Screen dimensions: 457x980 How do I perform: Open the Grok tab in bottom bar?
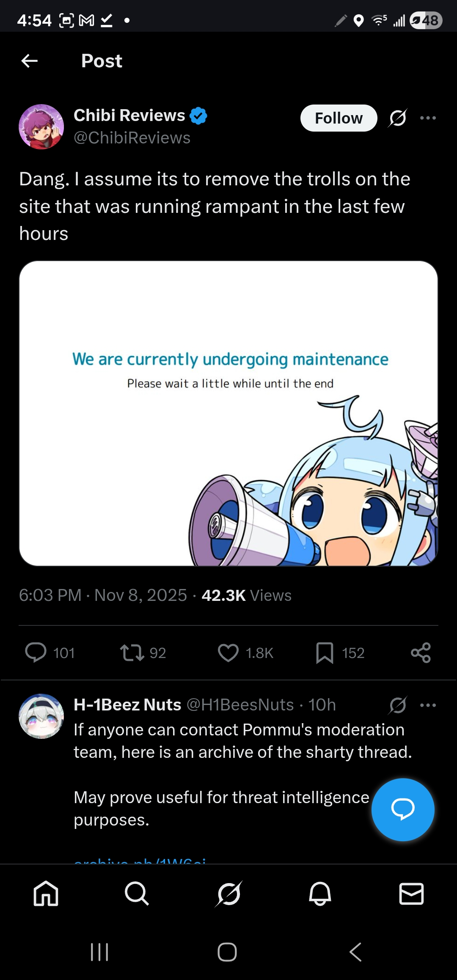click(228, 894)
